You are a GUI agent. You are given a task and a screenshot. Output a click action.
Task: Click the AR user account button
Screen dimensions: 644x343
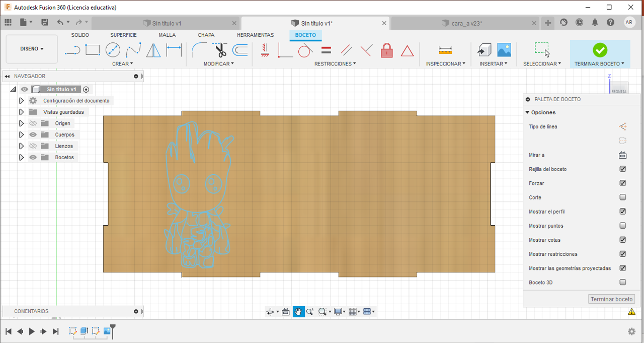629,22
